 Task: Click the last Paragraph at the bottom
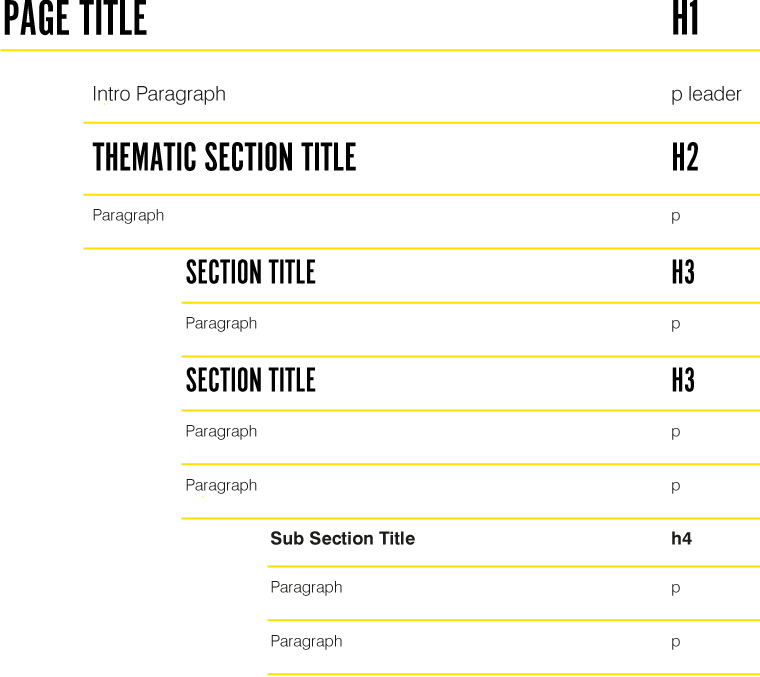[x=306, y=641]
